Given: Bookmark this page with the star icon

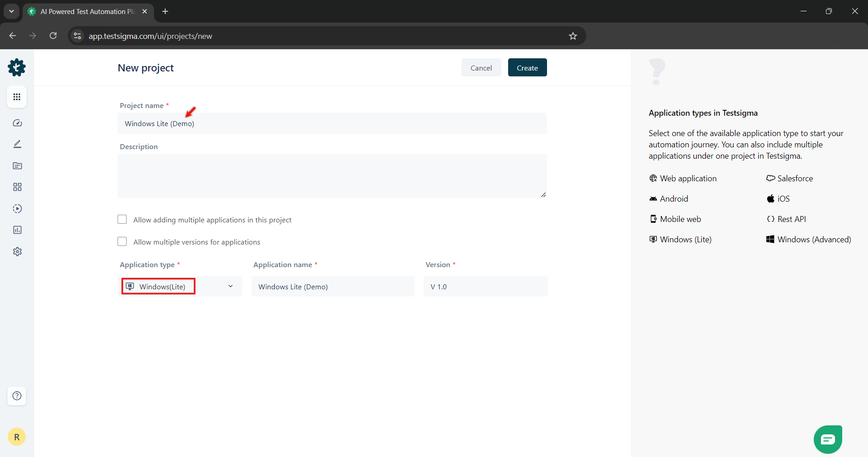Looking at the screenshot, I should [573, 36].
